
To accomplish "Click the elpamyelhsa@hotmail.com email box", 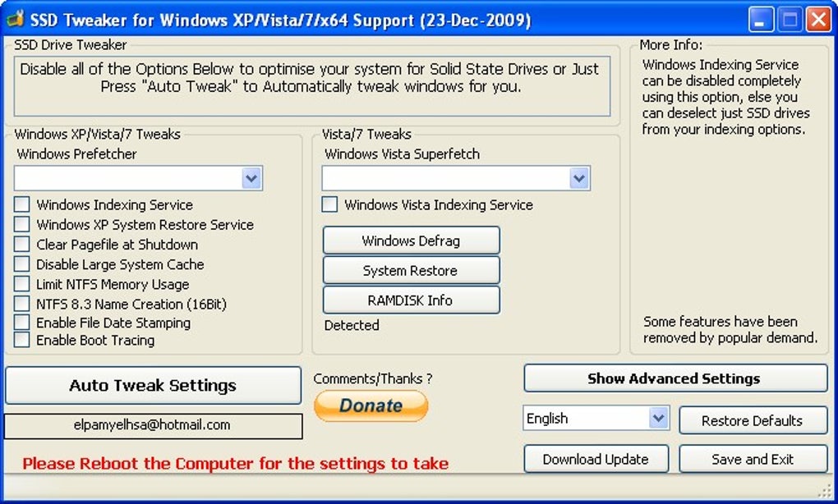I will 153,425.
